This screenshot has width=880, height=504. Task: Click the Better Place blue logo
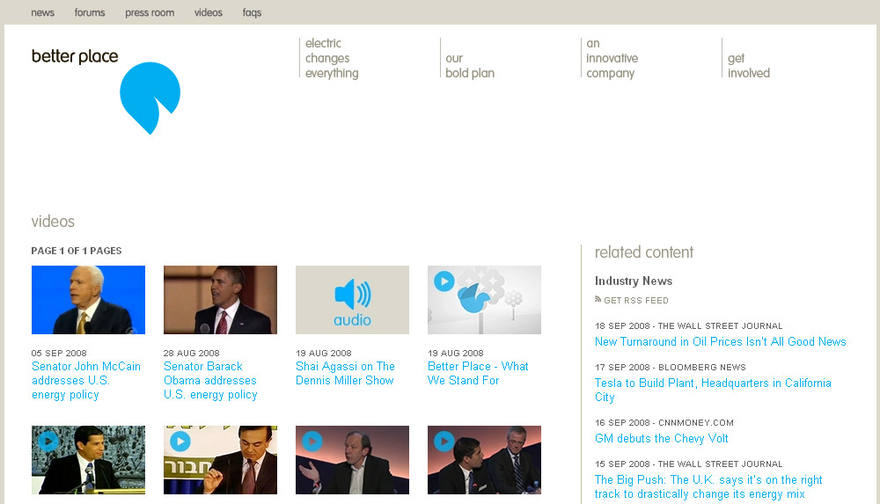click(x=150, y=98)
